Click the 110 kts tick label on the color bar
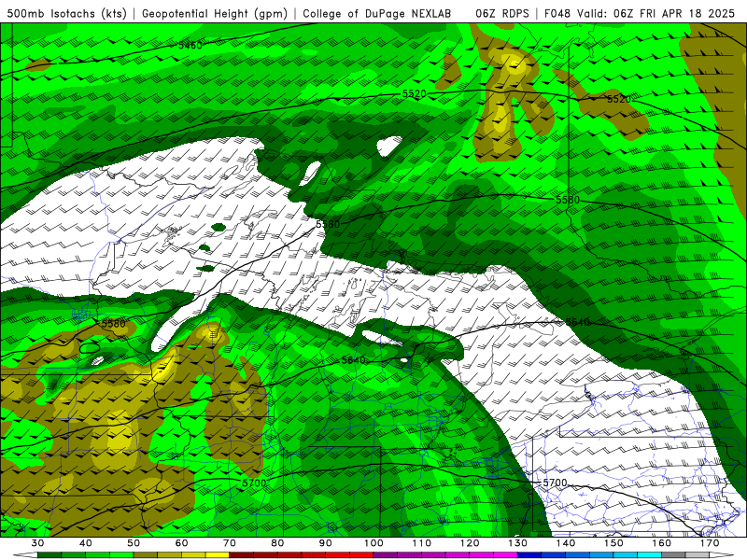The image size is (747, 560). (x=422, y=543)
